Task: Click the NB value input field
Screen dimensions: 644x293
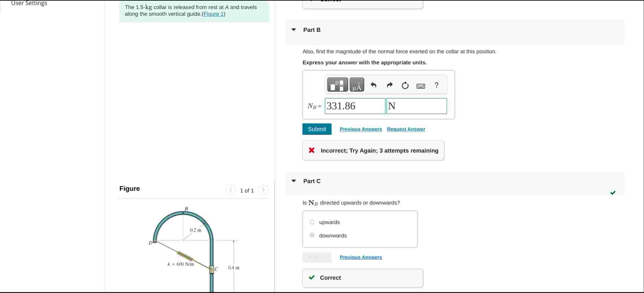Action: pyautogui.click(x=355, y=106)
